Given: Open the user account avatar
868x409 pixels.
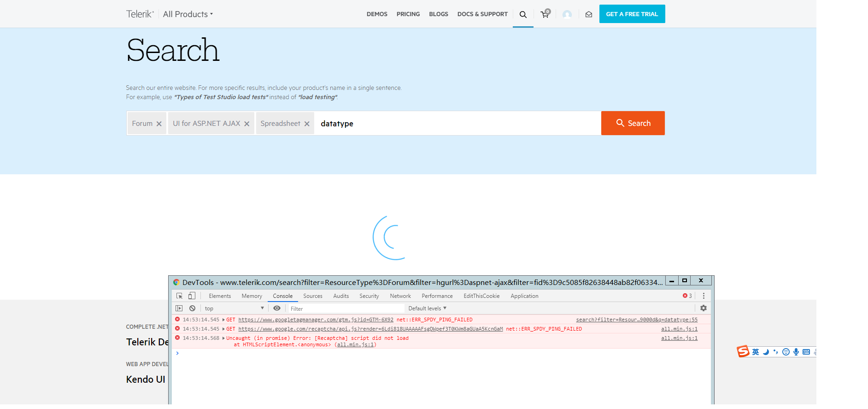Looking at the screenshot, I should [567, 14].
